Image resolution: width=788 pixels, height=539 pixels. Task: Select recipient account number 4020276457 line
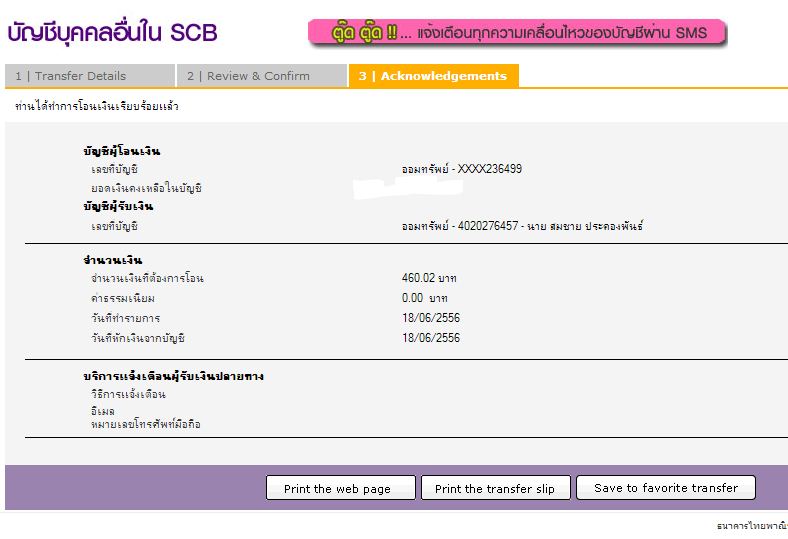tap(522, 226)
